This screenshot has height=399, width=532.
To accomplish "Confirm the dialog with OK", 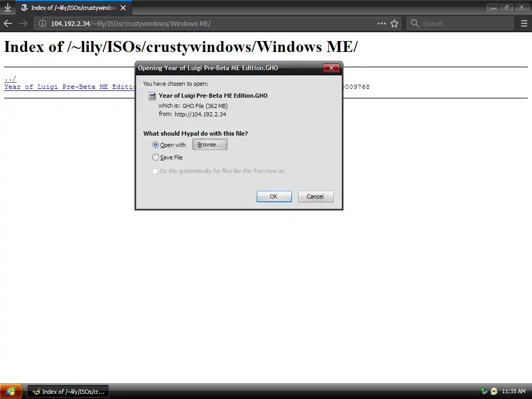I will pyautogui.click(x=274, y=196).
